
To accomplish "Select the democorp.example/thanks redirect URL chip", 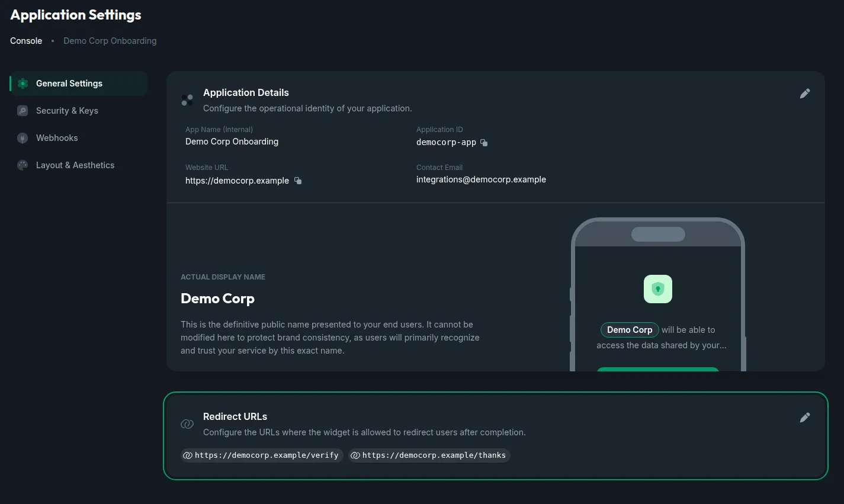I will coord(429,455).
